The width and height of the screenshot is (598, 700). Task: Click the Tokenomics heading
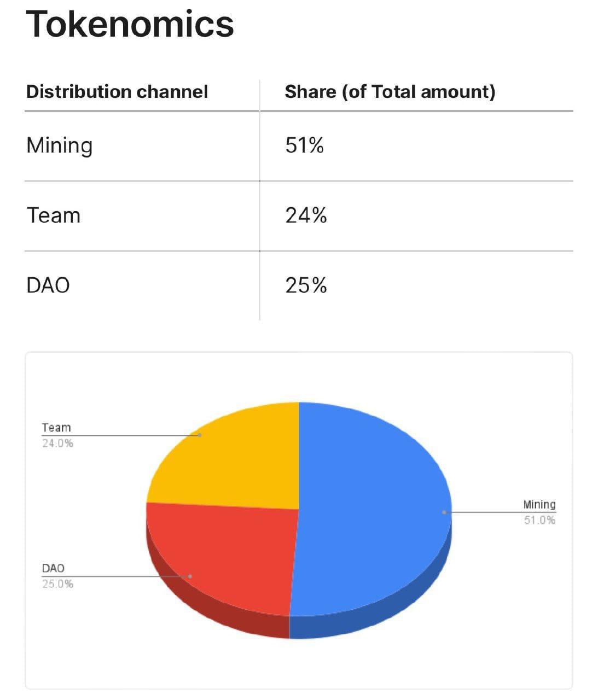tap(130, 25)
